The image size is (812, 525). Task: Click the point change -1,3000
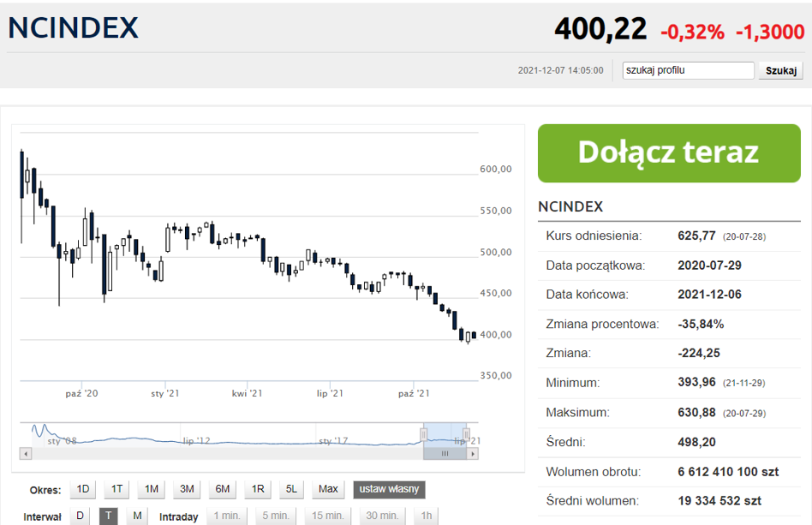pos(770,32)
